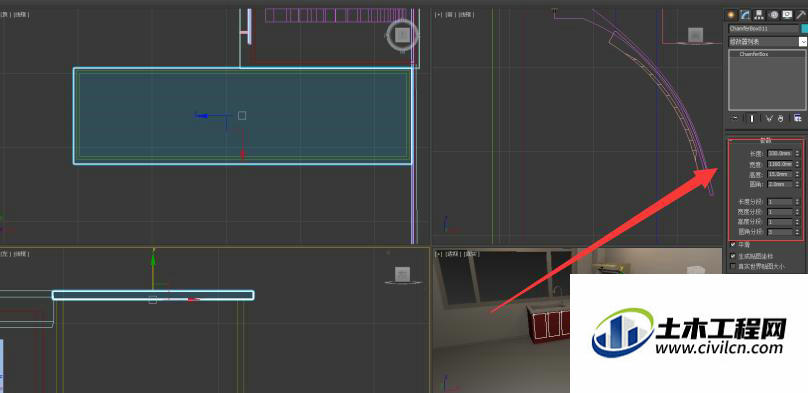The image size is (808, 393).
Task: Open the Hierarchy panel tab
Action: tap(760, 15)
